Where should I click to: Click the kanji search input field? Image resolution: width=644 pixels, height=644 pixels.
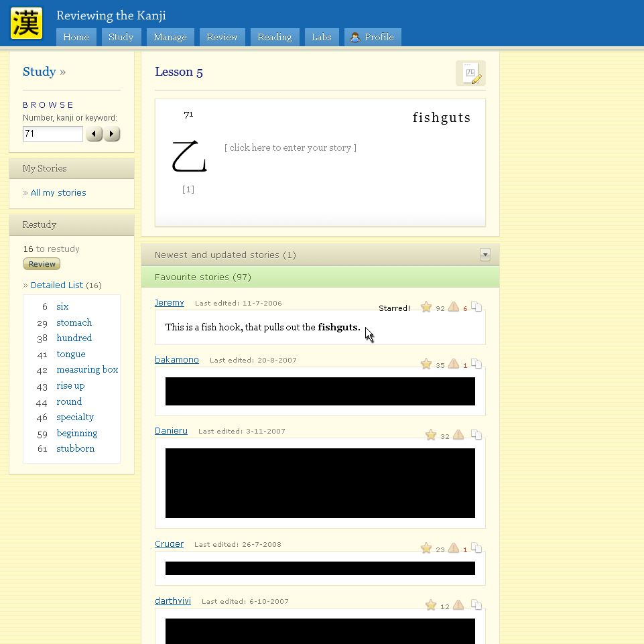tap(52, 134)
